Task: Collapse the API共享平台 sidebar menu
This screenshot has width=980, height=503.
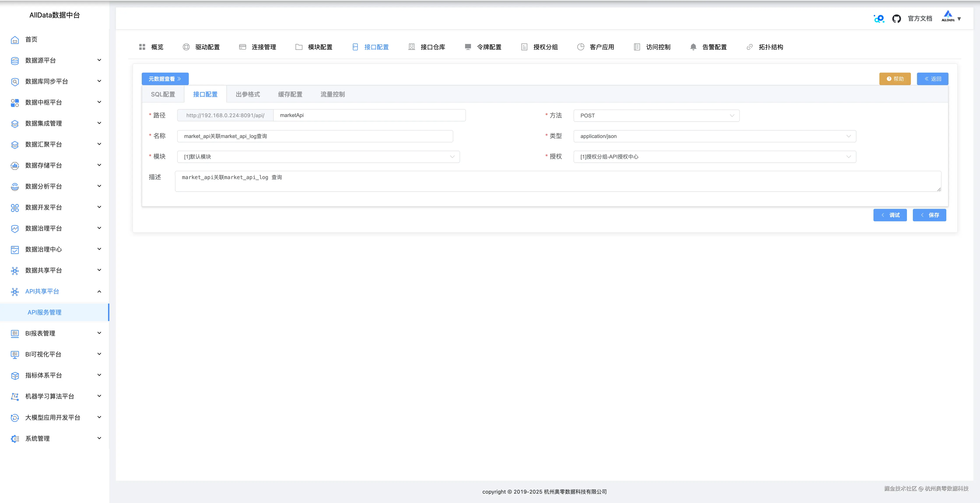Action: (99, 292)
